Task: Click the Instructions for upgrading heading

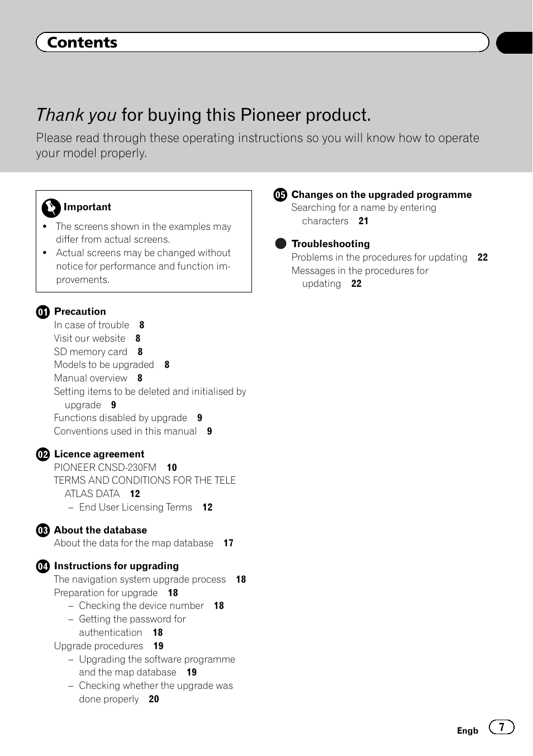Action: [x=116, y=566]
